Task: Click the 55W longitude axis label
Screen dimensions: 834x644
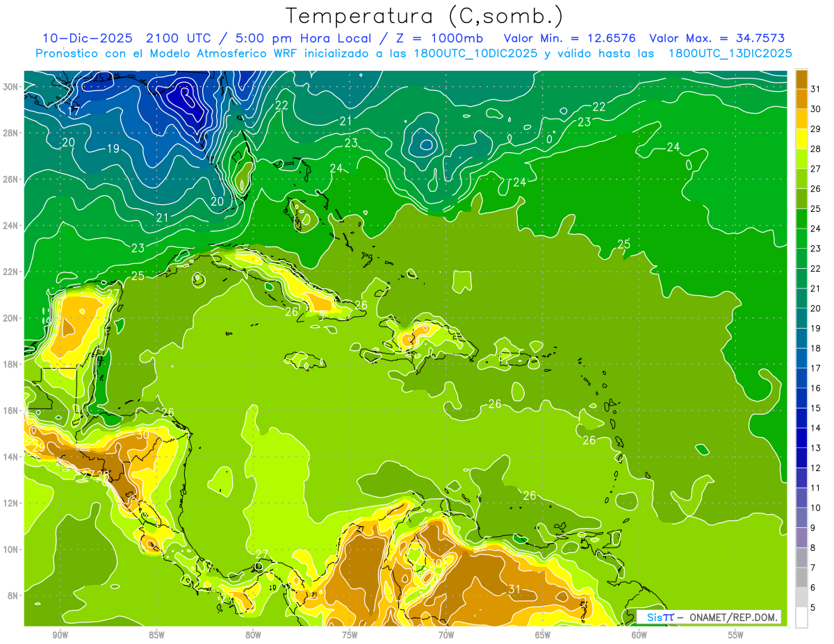Action: (736, 635)
